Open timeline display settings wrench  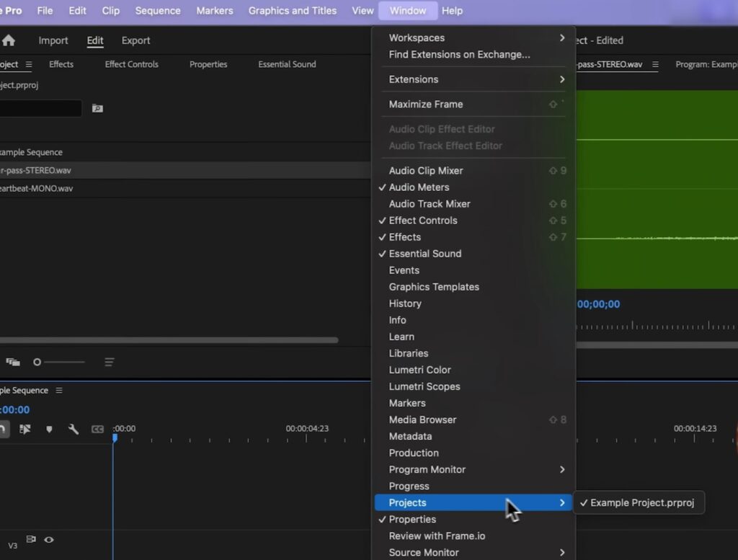(73, 429)
